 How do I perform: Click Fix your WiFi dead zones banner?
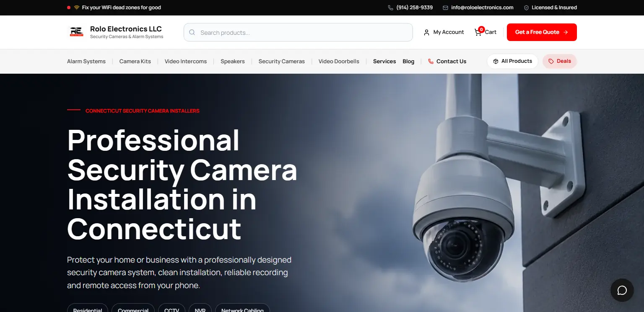tap(121, 8)
